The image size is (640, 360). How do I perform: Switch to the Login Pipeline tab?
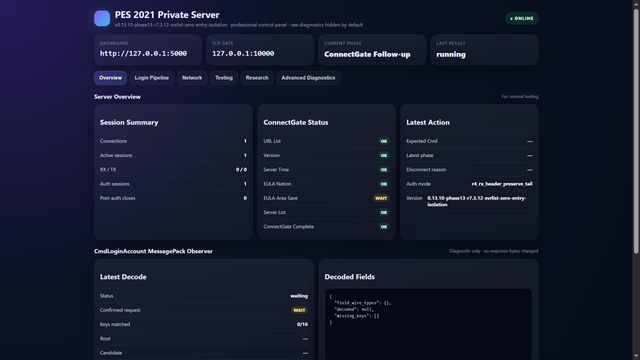click(x=152, y=78)
